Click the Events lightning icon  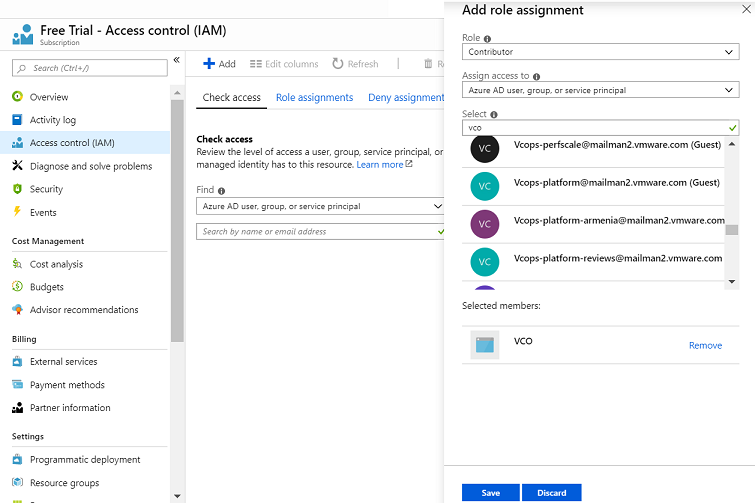pos(17,212)
